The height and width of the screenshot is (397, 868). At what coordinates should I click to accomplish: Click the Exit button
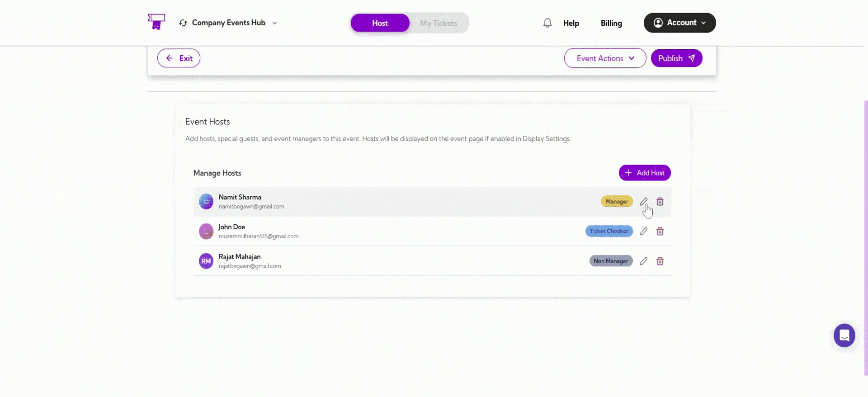pos(179,58)
